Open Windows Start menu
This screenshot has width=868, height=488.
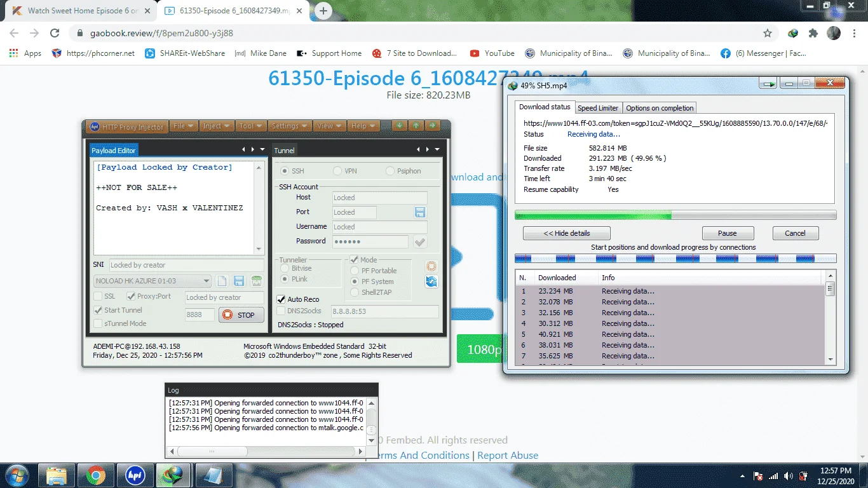point(16,475)
